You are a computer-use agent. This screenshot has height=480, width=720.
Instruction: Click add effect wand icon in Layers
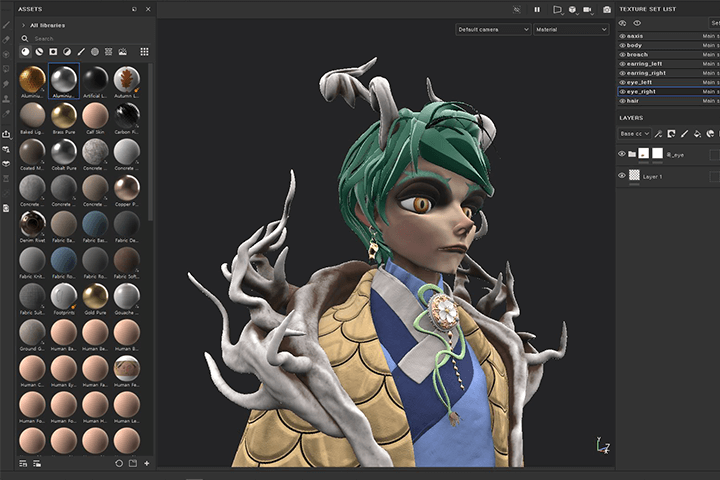pyautogui.click(x=658, y=134)
